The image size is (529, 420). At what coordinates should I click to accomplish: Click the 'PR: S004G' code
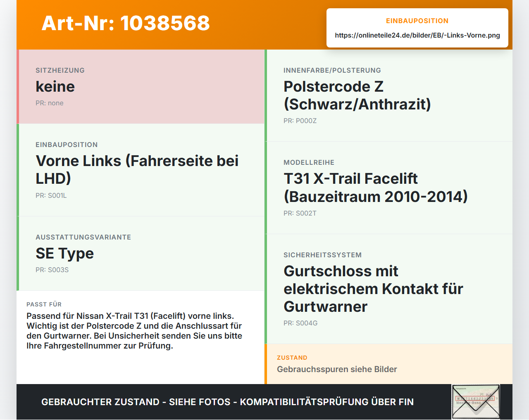click(300, 323)
